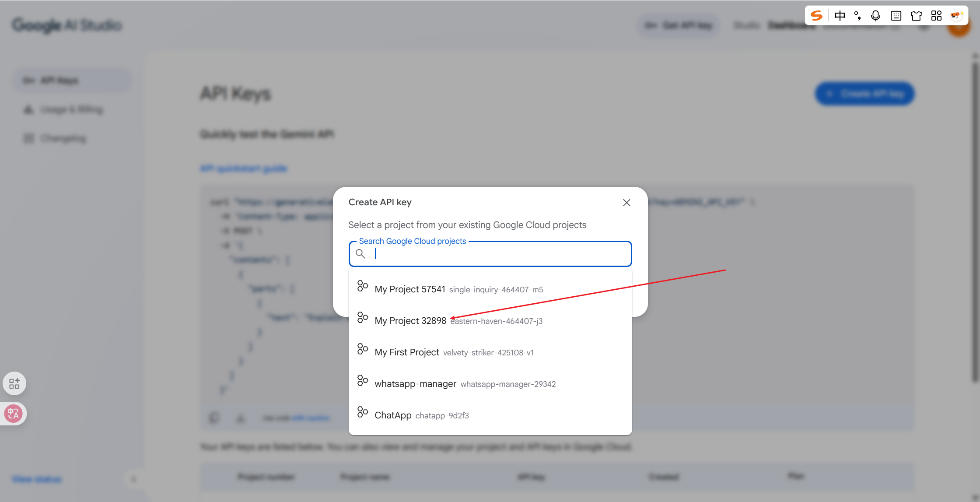The height and width of the screenshot is (502, 980).
Task: Click project icon beside ChatApp
Action: [362, 412]
